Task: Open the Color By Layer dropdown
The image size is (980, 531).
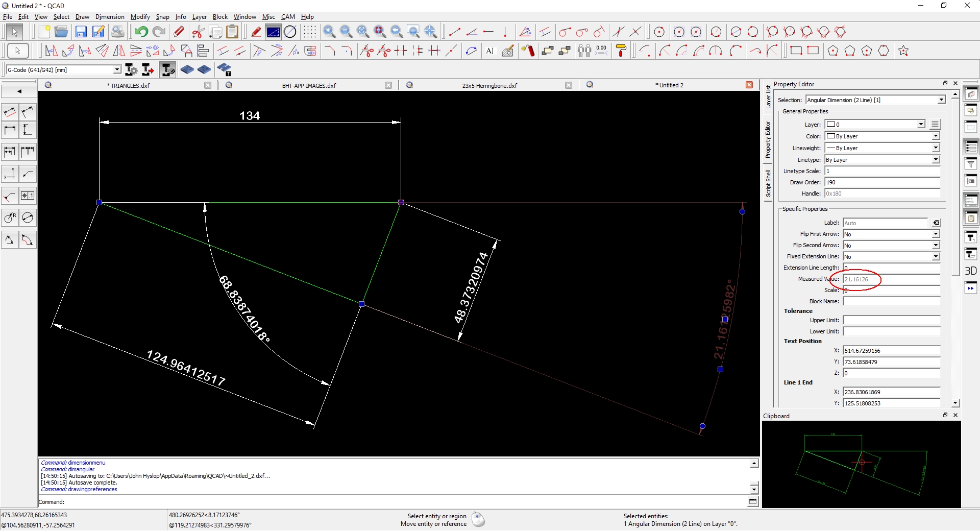Action: pos(936,136)
